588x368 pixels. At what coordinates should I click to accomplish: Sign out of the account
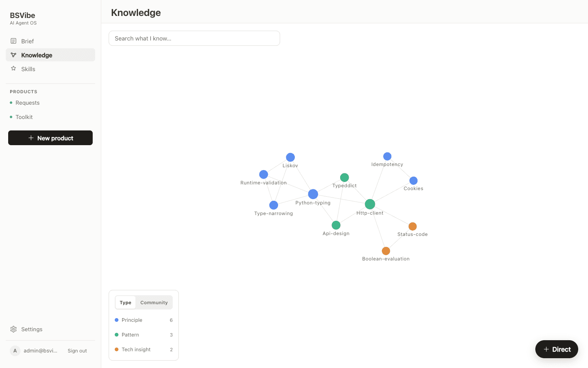[x=77, y=351]
